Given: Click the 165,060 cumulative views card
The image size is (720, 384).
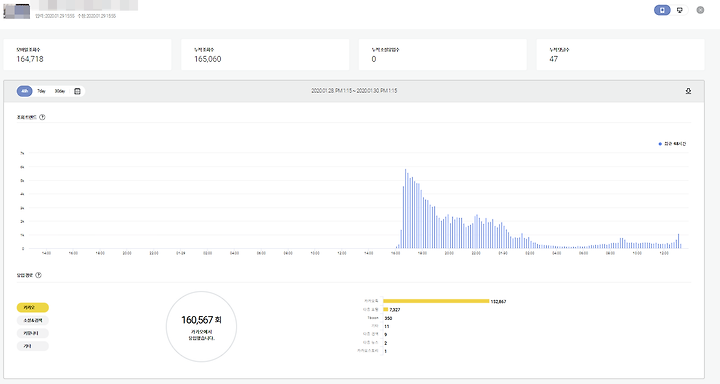Looking at the screenshot, I should click(265, 55).
